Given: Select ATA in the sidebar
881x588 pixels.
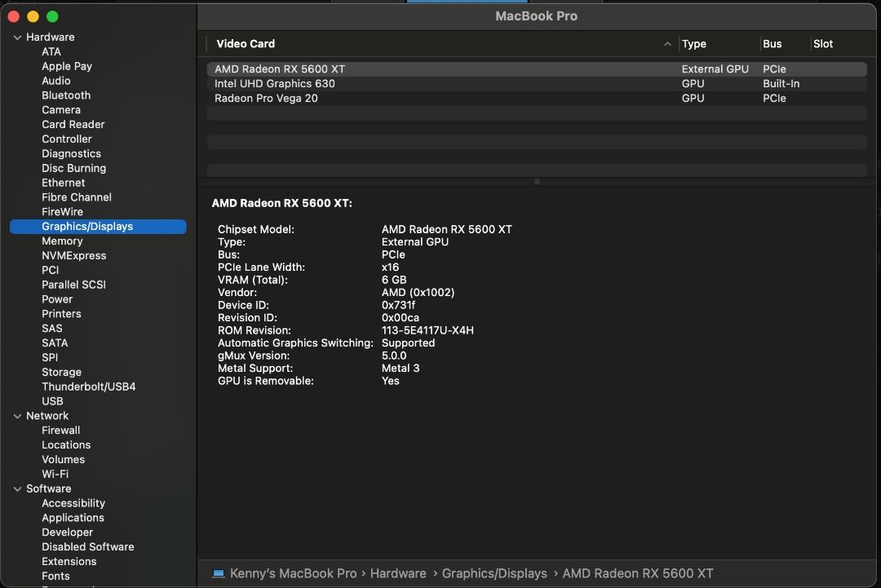Looking at the screenshot, I should pos(51,51).
